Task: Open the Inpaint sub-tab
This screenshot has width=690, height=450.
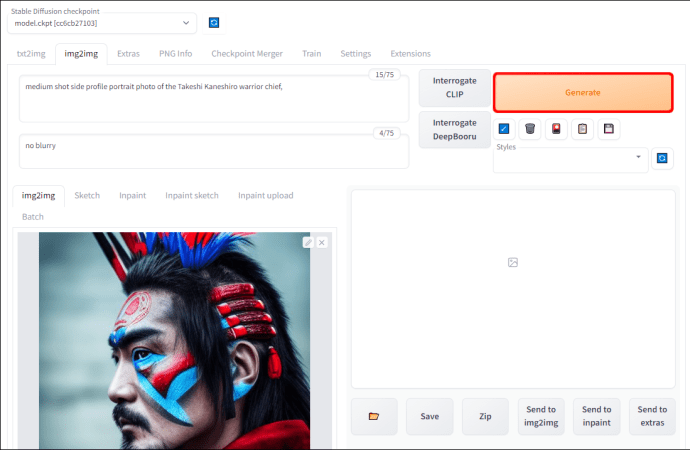Action: coord(132,195)
